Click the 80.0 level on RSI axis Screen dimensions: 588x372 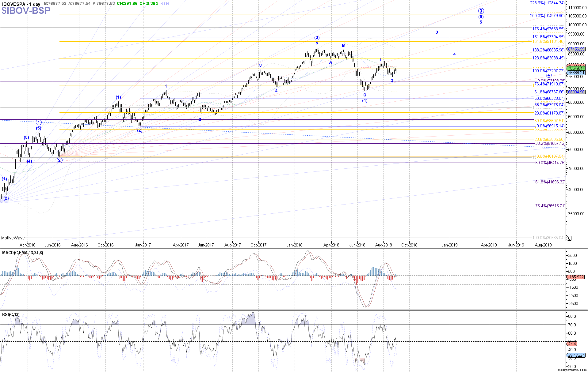point(572,316)
